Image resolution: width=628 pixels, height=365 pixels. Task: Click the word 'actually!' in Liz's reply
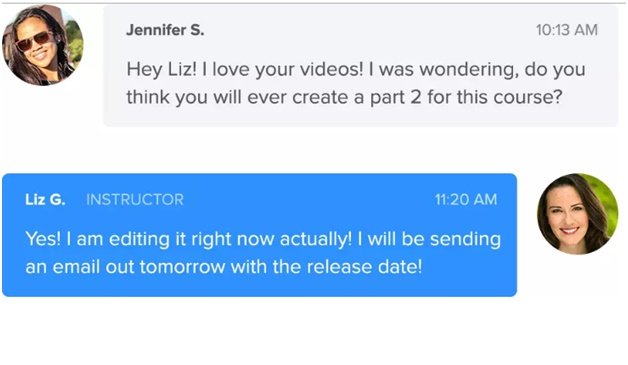316,240
